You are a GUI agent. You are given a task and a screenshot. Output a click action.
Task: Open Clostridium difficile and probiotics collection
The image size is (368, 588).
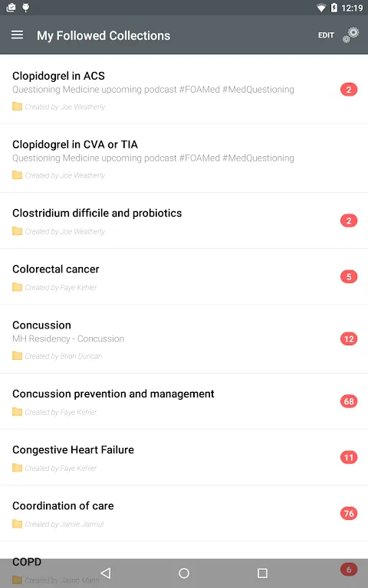184,220
